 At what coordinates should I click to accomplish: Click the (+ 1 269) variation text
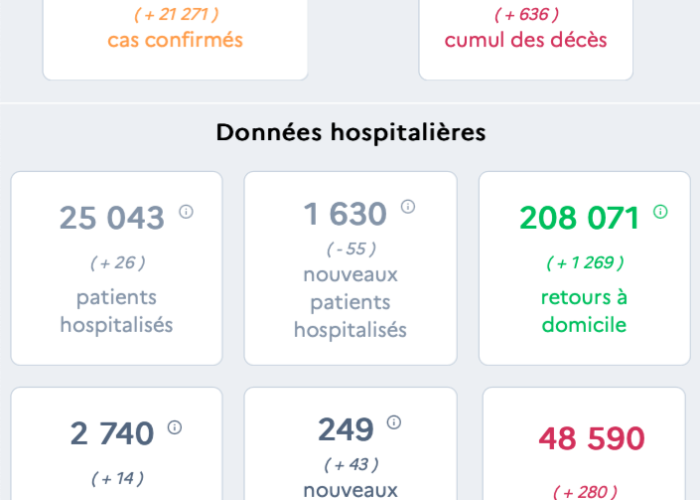point(585,263)
